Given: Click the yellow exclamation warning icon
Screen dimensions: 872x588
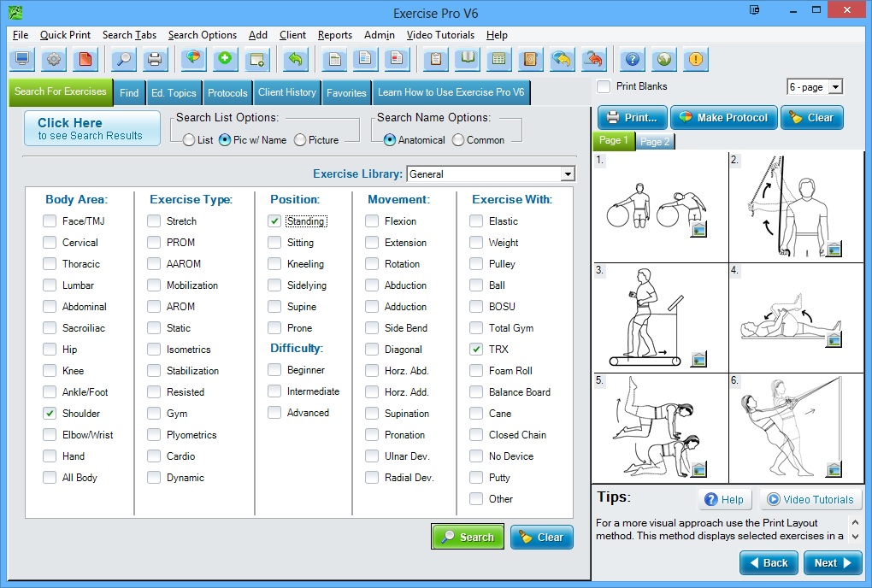Looking at the screenshot, I should coord(697,59).
